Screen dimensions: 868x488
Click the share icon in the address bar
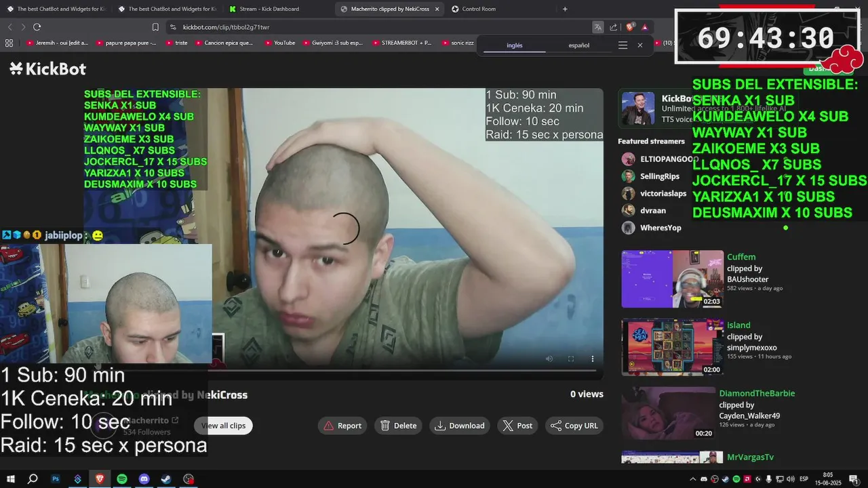[x=614, y=27]
